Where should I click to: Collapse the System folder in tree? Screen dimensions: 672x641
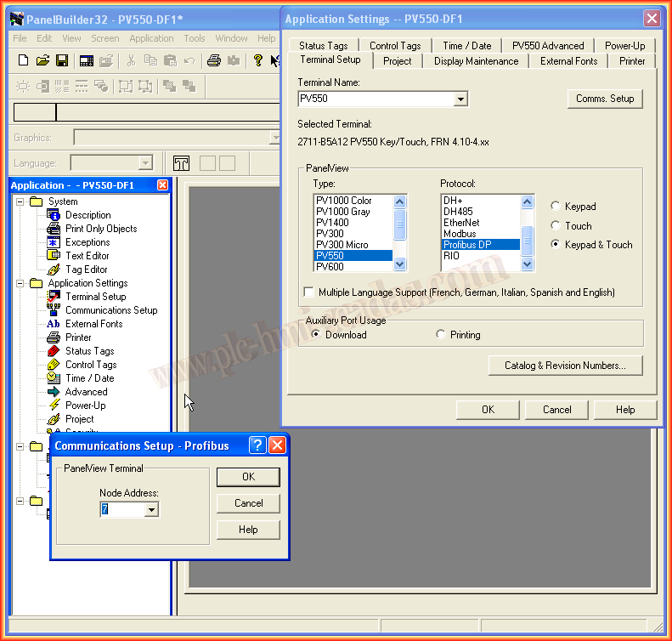pyautogui.click(x=20, y=201)
